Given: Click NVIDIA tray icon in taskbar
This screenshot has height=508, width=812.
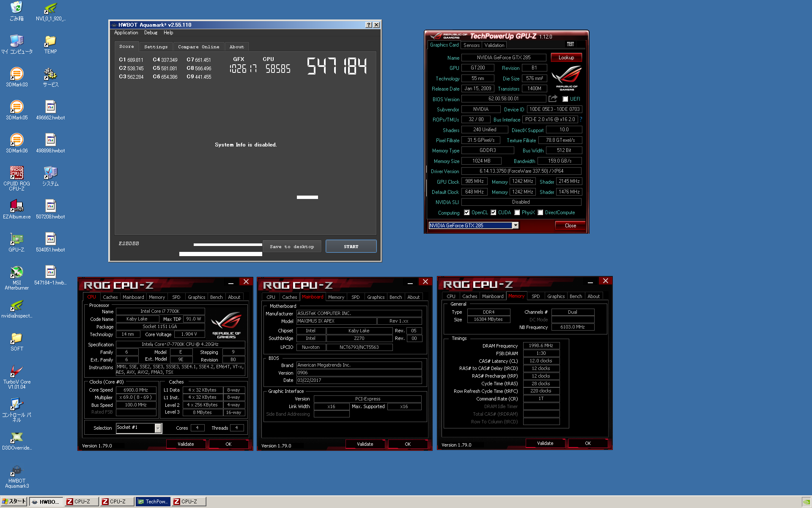Looking at the screenshot, I should click(806, 502).
